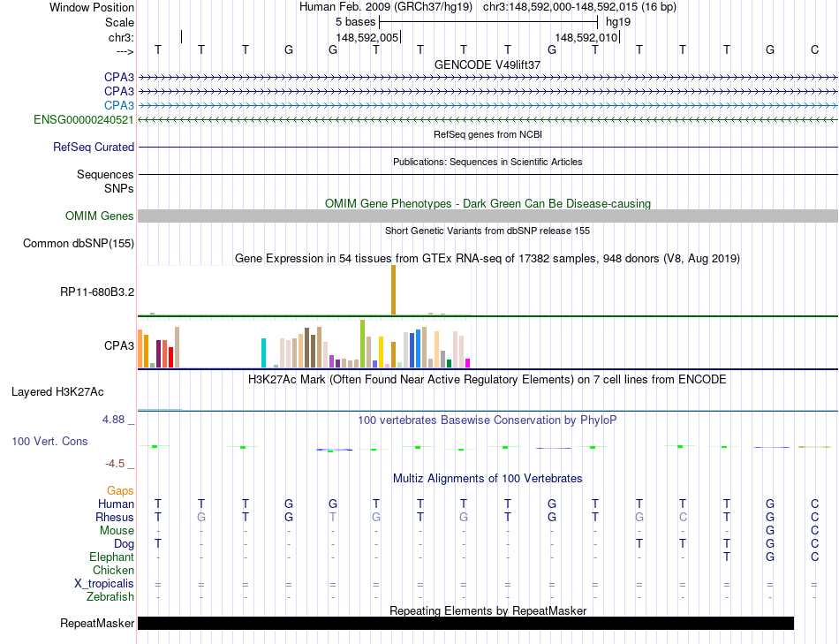
Task: Click the black RepeatMasker element bar
Action: [465, 623]
